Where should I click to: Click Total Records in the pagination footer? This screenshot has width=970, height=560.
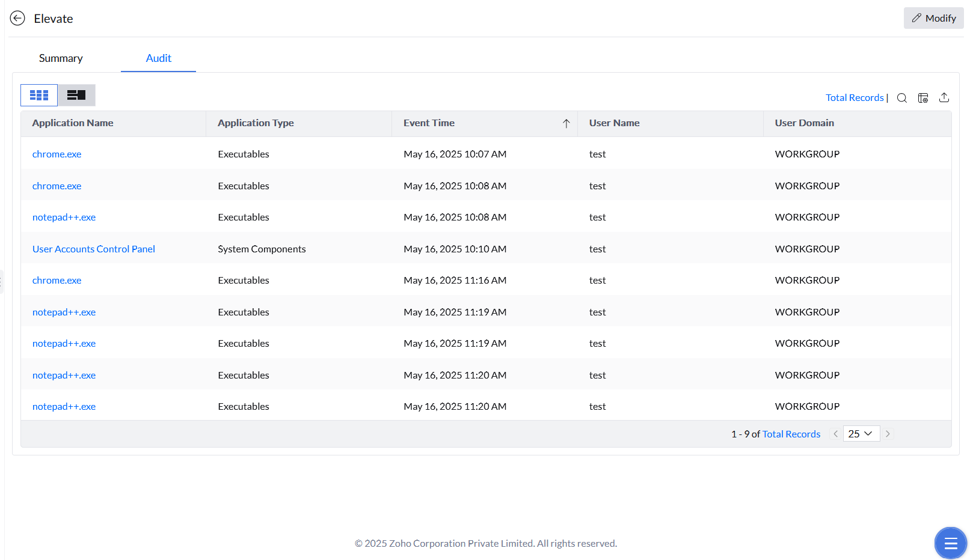(x=791, y=434)
